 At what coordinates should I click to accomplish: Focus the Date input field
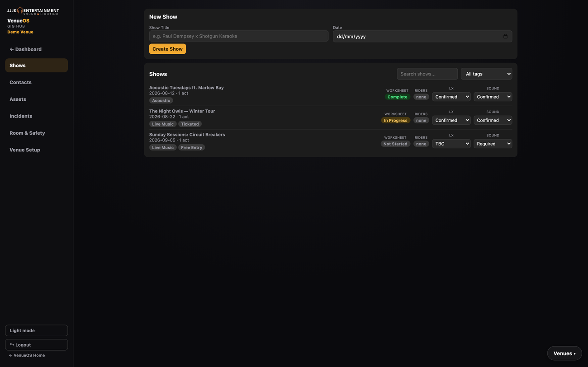click(x=422, y=37)
